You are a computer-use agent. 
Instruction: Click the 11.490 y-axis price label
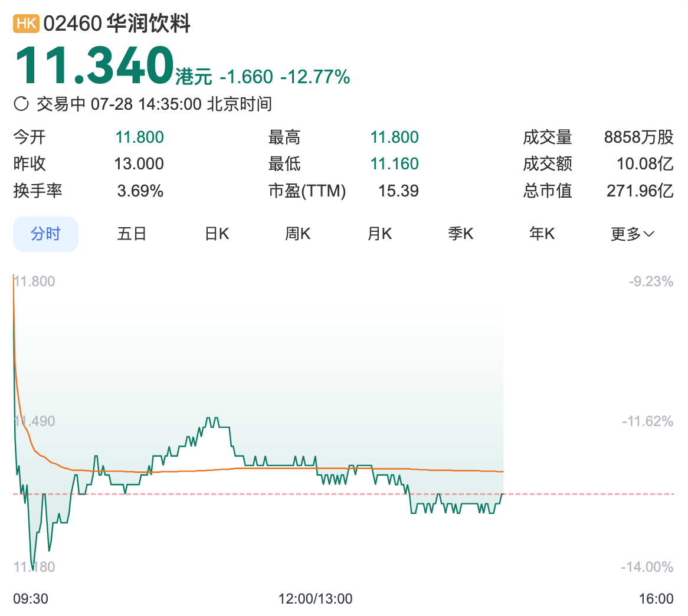pyautogui.click(x=35, y=421)
